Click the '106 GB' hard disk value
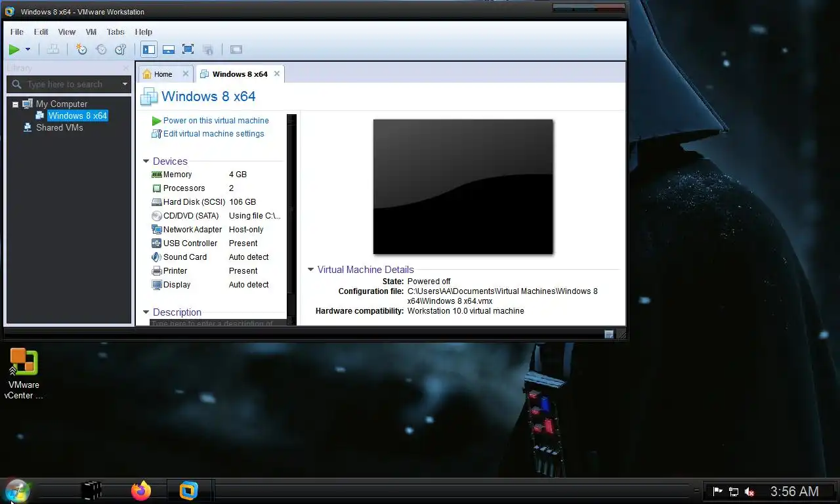This screenshot has width=840, height=504. pyautogui.click(x=242, y=202)
